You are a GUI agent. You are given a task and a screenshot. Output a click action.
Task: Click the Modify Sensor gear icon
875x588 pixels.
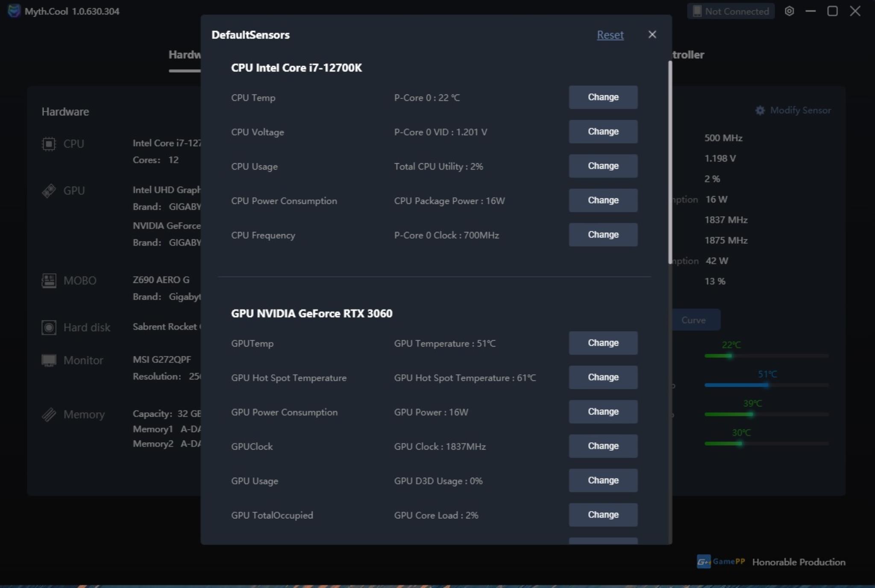pos(760,111)
